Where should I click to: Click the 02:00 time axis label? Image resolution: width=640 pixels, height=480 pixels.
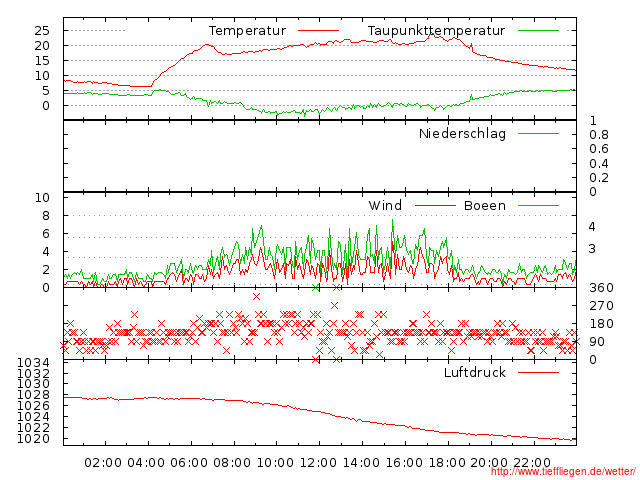tap(103, 463)
